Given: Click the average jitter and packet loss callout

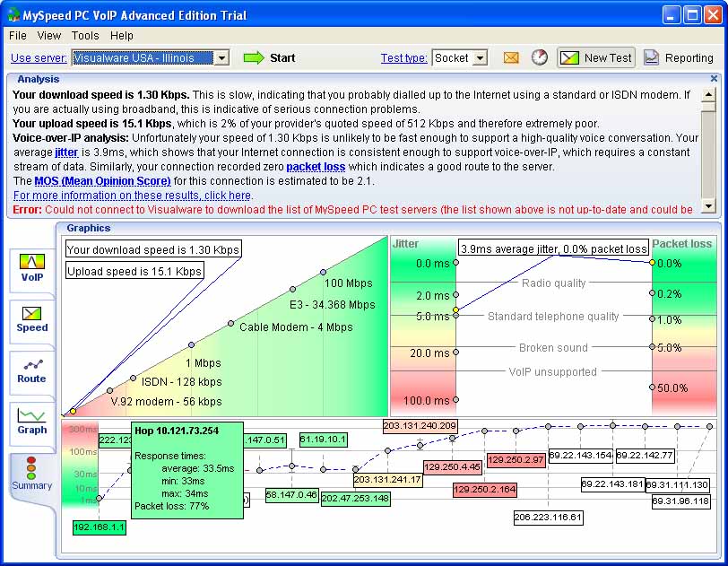Looking at the screenshot, I should point(553,249).
